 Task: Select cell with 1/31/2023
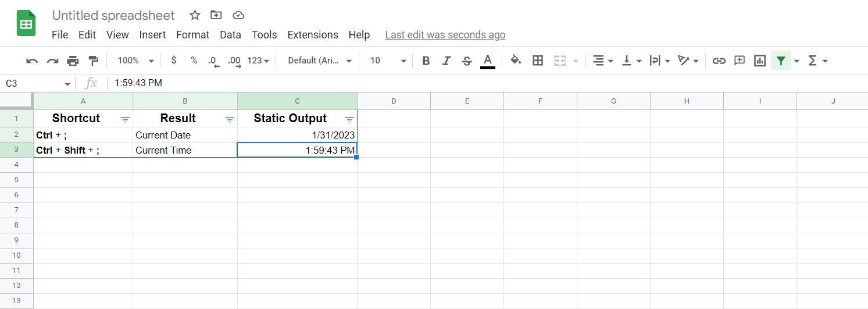[297, 135]
